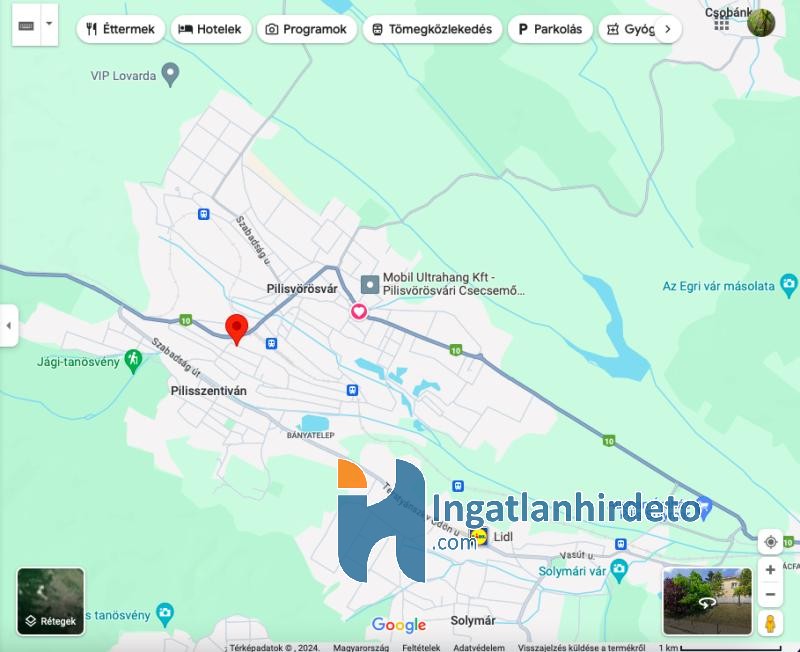Click the Solymári vár camera marker
The image size is (800, 652).
[619, 570]
